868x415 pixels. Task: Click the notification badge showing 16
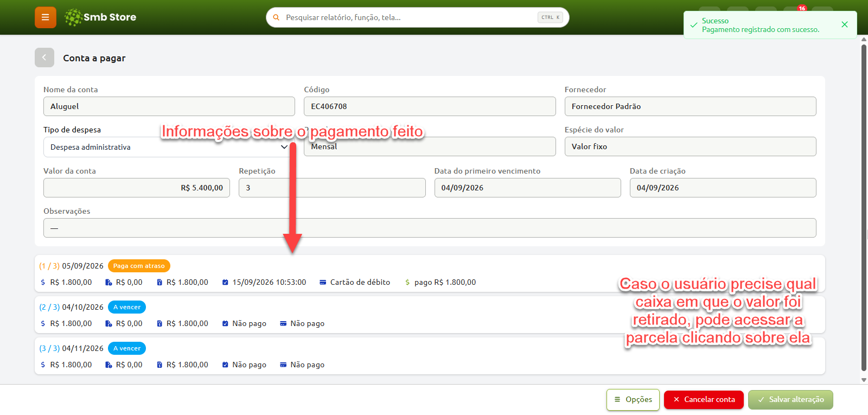pos(802,8)
